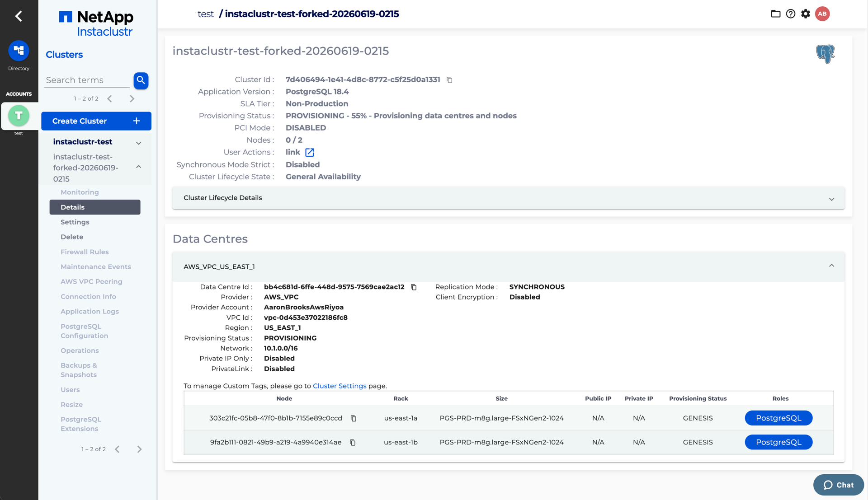Follow the Cluster Settings link

click(340, 386)
